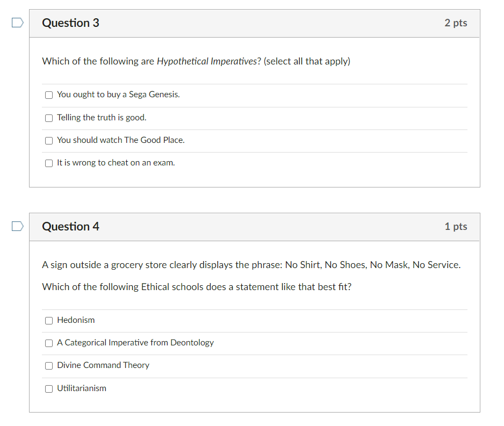504x426 pixels.
Task: Click the 'Hypothetical Imperatives' question prompt text
Action: (196, 61)
